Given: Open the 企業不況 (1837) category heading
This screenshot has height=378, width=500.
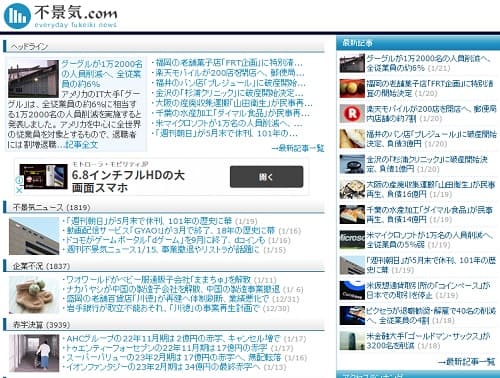Looking at the screenshot, I should point(41,266).
